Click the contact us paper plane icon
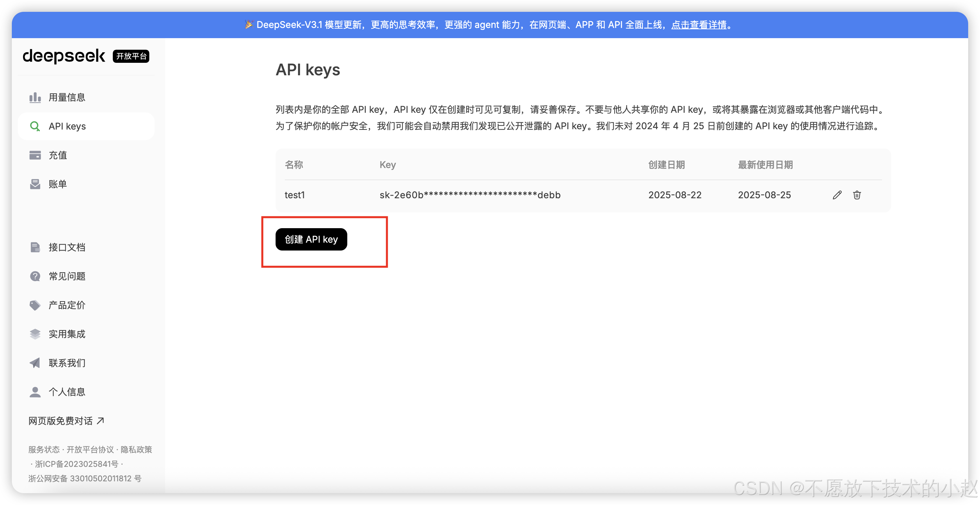Screen dimensions: 980x505 tap(35, 363)
